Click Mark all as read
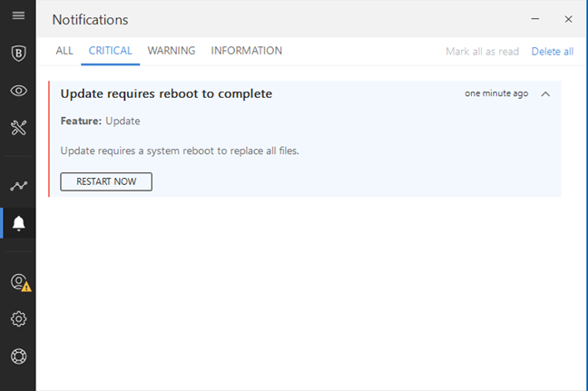The image size is (588, 391). (482, 52)
